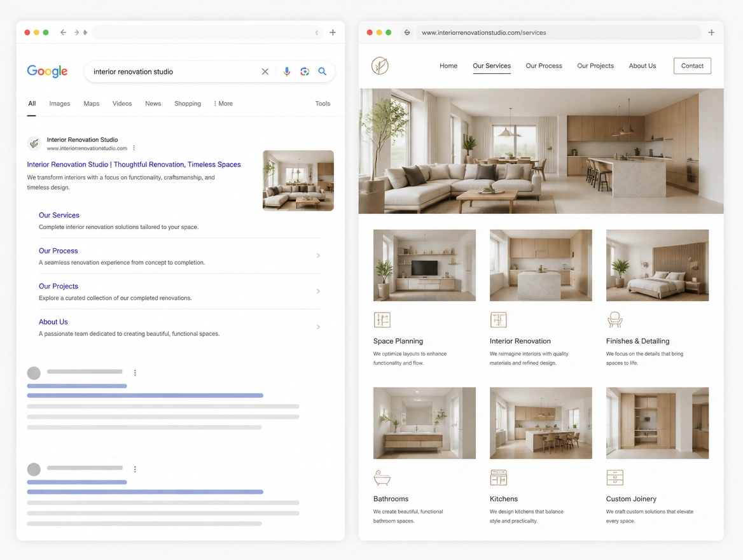Expand the About Us sitelink chevron
743x560 pixels.
click(x=319, y=326)
